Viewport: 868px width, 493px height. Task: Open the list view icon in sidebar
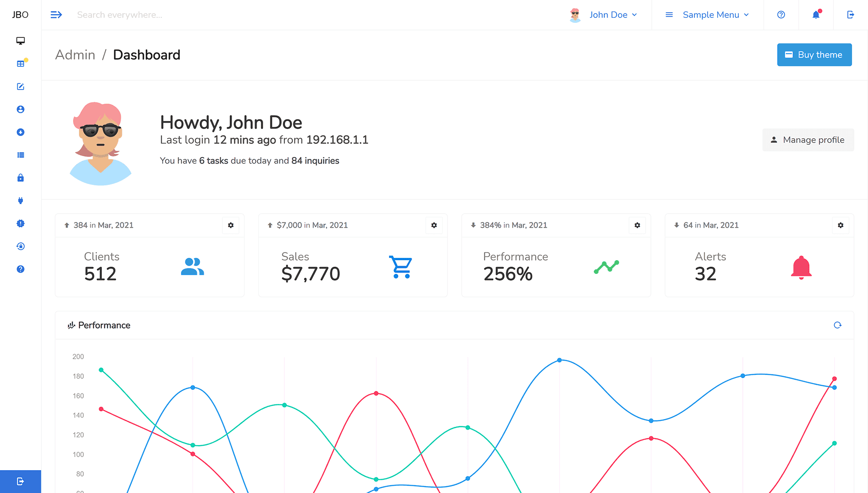tap(21, 155)
